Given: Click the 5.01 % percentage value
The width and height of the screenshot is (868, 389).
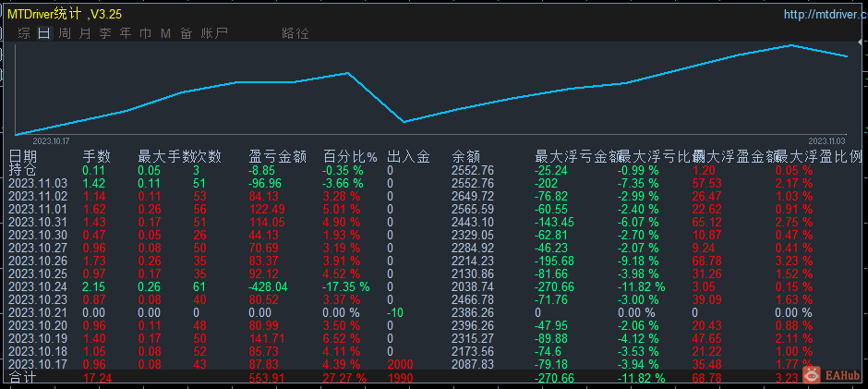Looking at the screenshot, I should coord(342,209).
